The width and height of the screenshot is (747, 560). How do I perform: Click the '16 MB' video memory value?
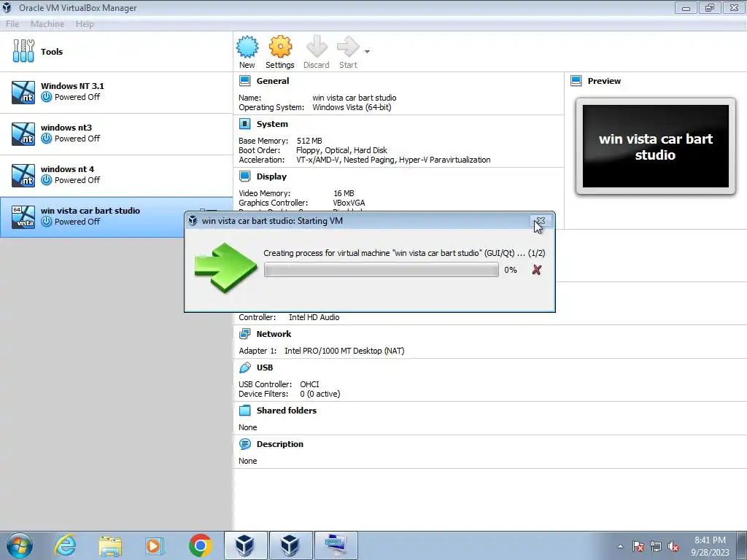click(344, 193)
